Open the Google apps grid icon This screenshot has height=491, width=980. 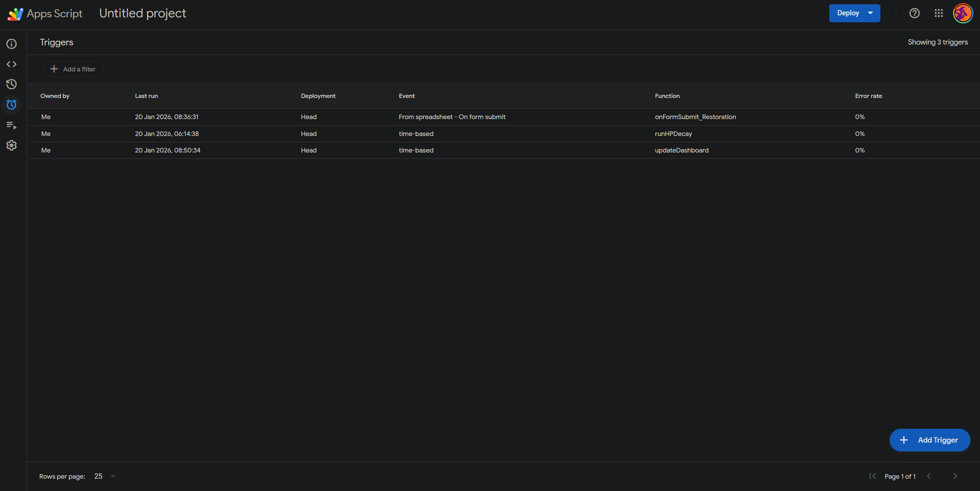pyautogui.click(x=938, y=13)
